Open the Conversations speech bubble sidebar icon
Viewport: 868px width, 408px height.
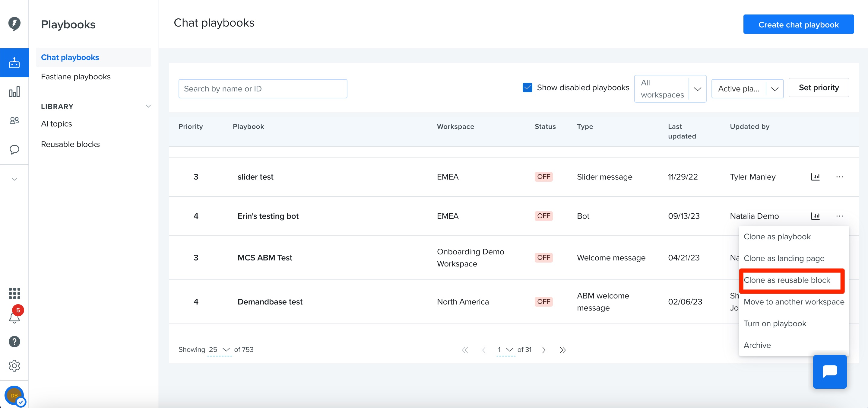(14, 149)
